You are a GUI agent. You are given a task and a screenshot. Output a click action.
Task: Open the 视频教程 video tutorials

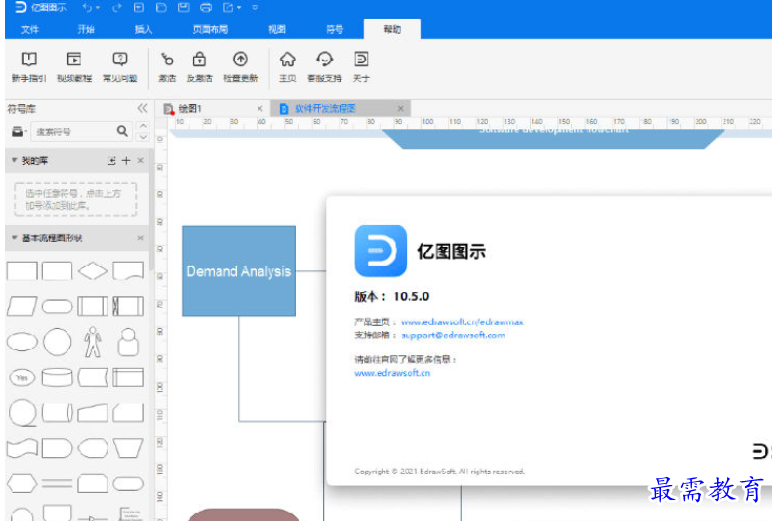[x=74, y=66]
